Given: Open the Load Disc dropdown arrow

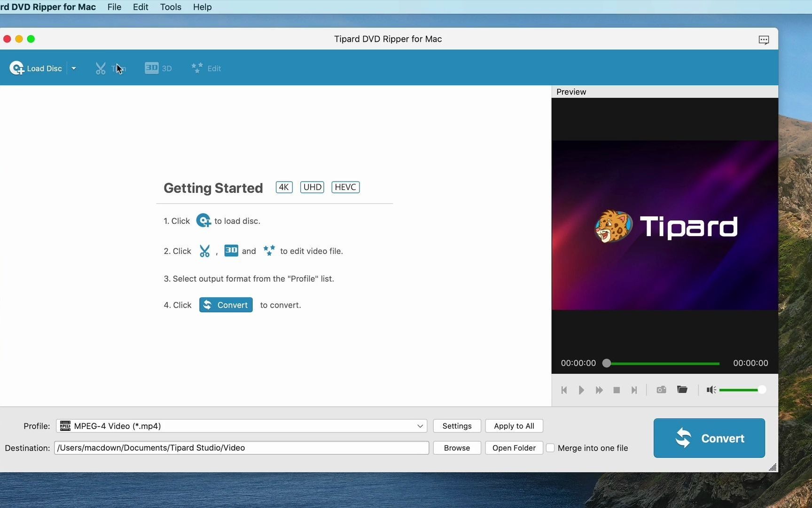Looking at the screenshot, I should point(74,68).
